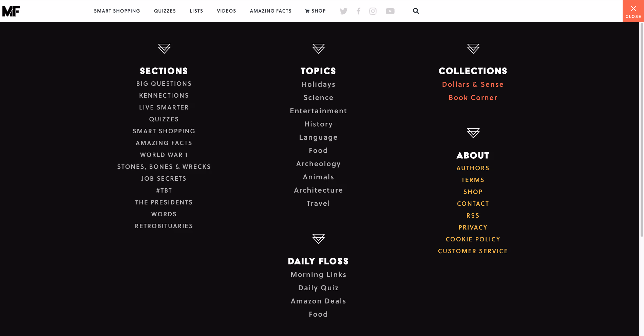Select Quizzes in top navigation bar
Image resolution: width=644 pixels, height=336 pixels.
click(x=165, y=11)
